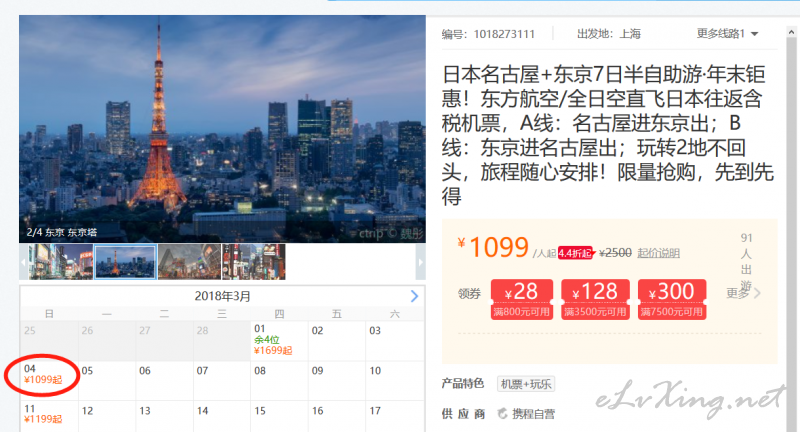Viewport: 800px width, 432px height.
Task: Open fourth neon street thumbnail
Action: (254, 262)
